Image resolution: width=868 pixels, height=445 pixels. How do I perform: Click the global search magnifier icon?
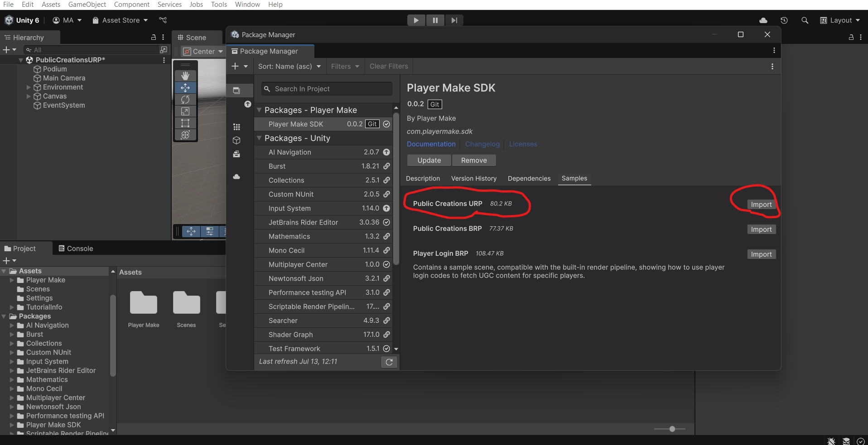[805, 20]
